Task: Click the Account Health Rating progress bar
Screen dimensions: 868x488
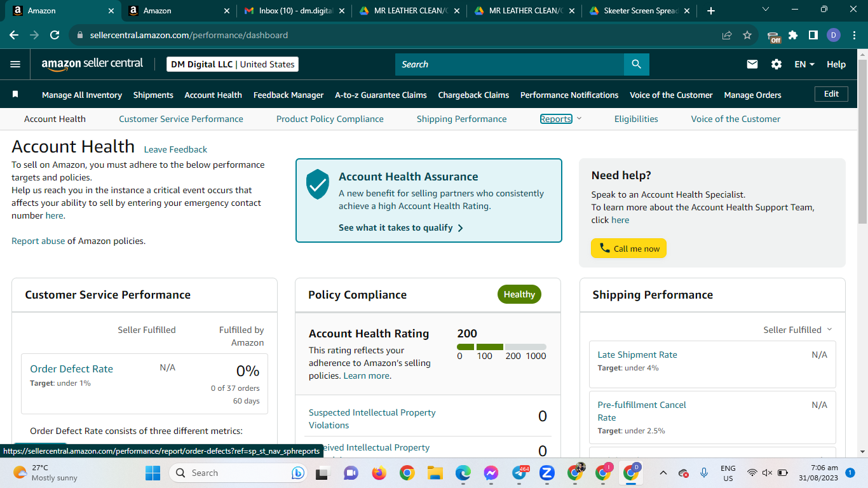Action: pyautogui.click(x=501, y=347)
